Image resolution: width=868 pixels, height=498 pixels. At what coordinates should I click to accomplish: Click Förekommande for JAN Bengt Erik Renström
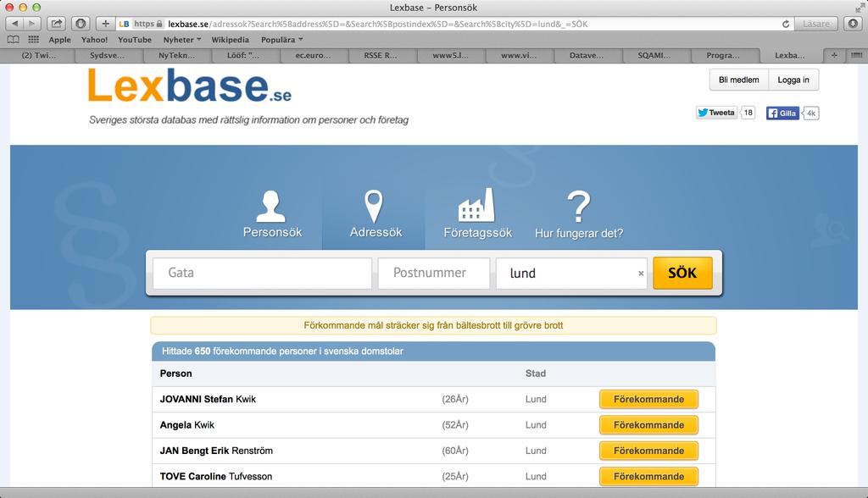[x=648, y=451]
